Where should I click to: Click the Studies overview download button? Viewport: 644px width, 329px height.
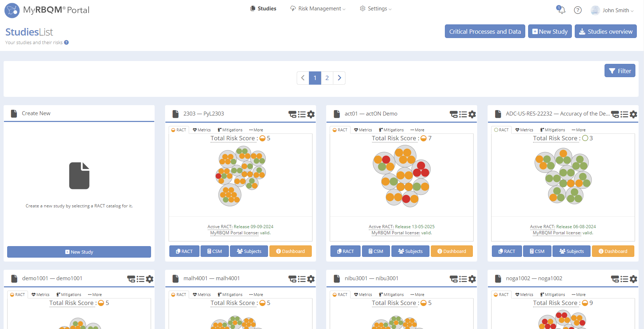[606, 31]
